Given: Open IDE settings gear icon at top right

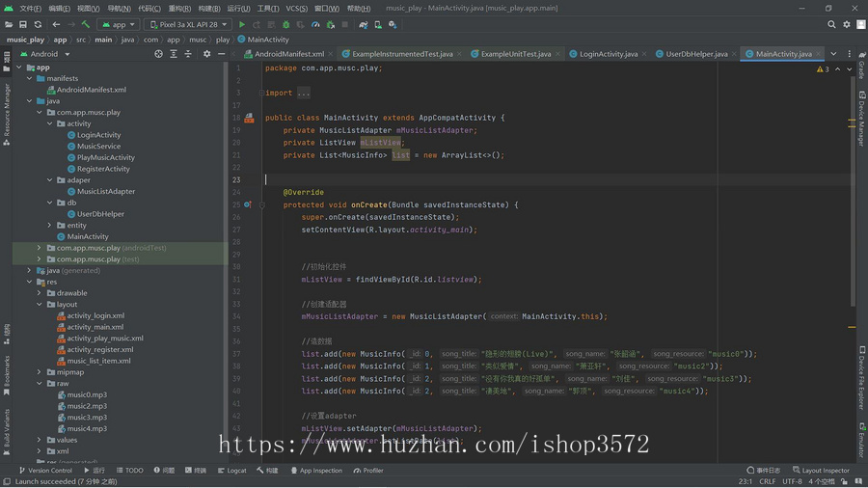Looking at the screenshot, I should coord(847,24).
